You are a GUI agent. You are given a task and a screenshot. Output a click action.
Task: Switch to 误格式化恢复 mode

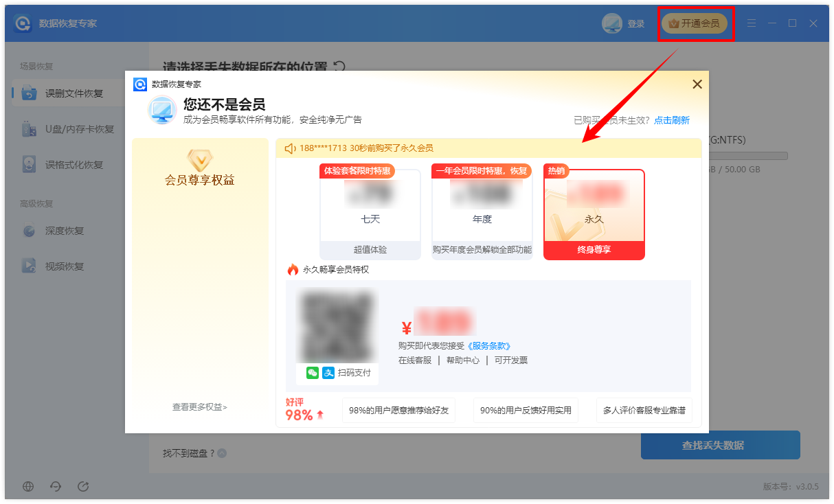point(68,165)
